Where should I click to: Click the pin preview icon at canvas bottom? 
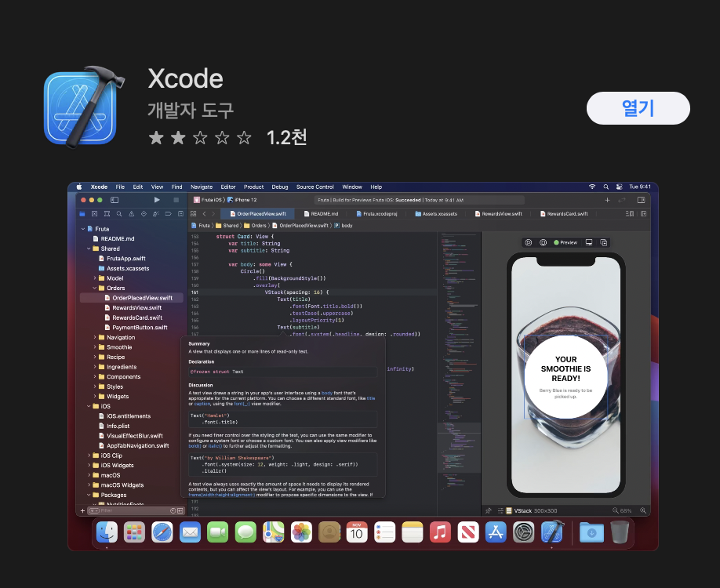[x=489, y=510]
